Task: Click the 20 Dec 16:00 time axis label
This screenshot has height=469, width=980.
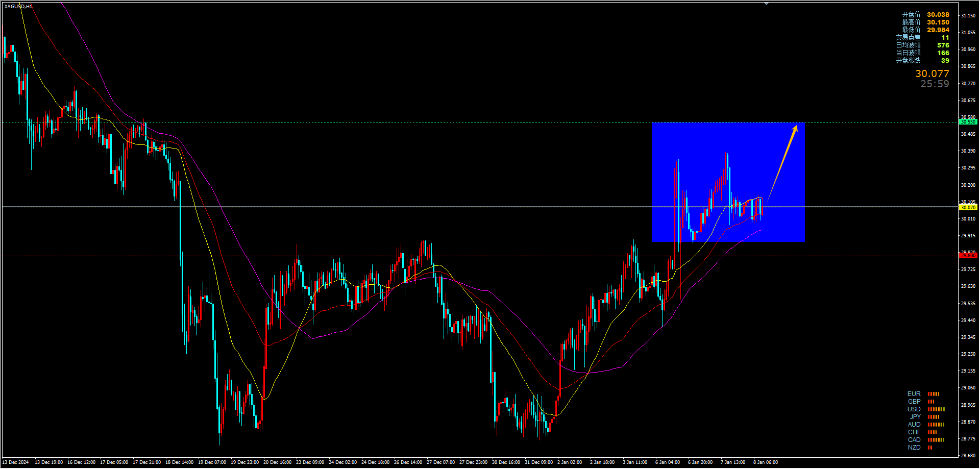Action: point(277,462)
